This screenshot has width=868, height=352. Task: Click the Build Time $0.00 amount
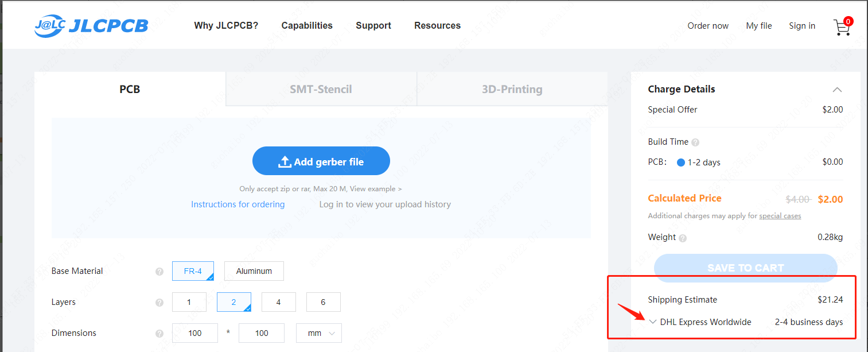[x=832, y=162]
